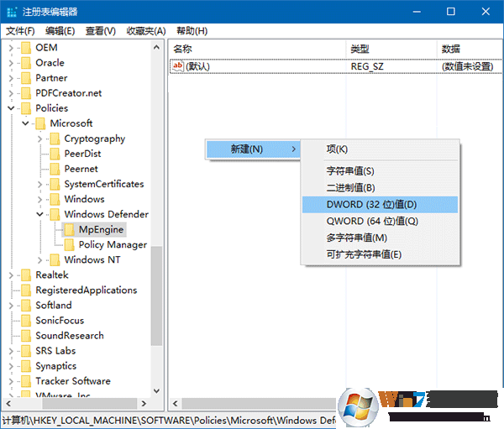Choose QWORD (64 位)值(Q) from submenu
Image resolution: width=504 pixels, height=429 pixels.
tap(380, 222)
